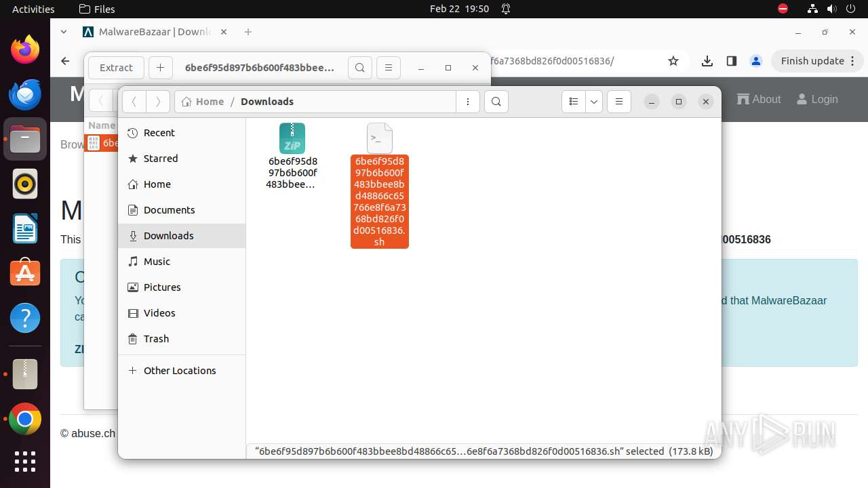Image resolution: width=868 pixels, height=488 pixels.
Task: Open power menu in system tray
Action: 850,9
